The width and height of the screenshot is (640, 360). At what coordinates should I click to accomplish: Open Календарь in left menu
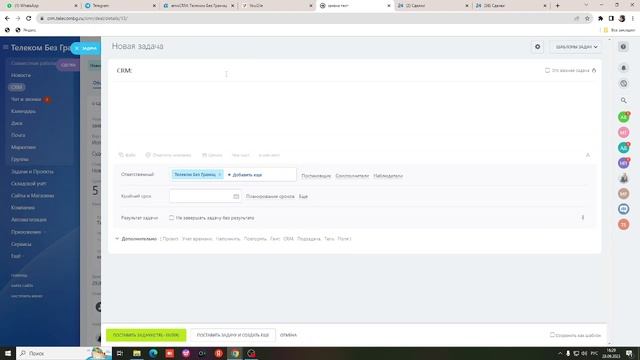(23, 111)
